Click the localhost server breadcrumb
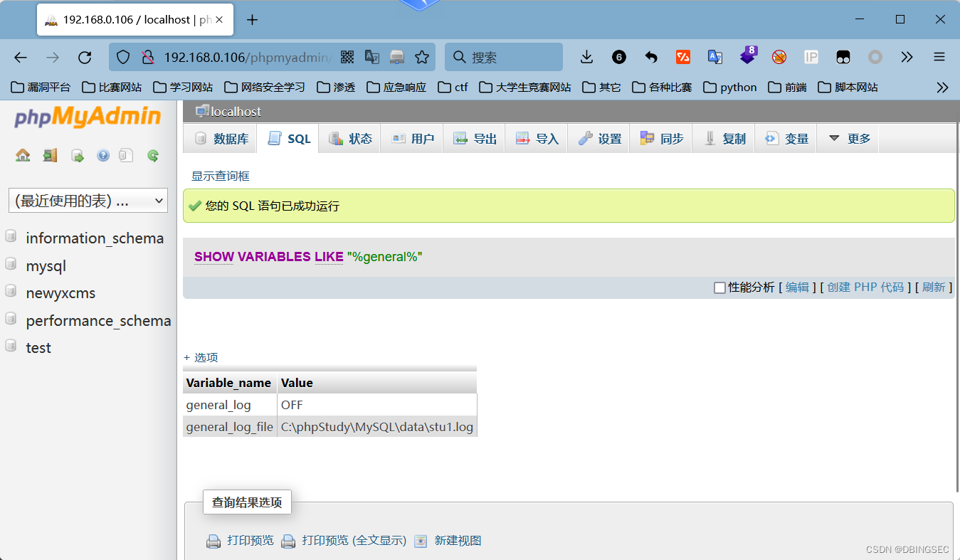The width and height of the screenshot is (960, 560). coord(236,112)
